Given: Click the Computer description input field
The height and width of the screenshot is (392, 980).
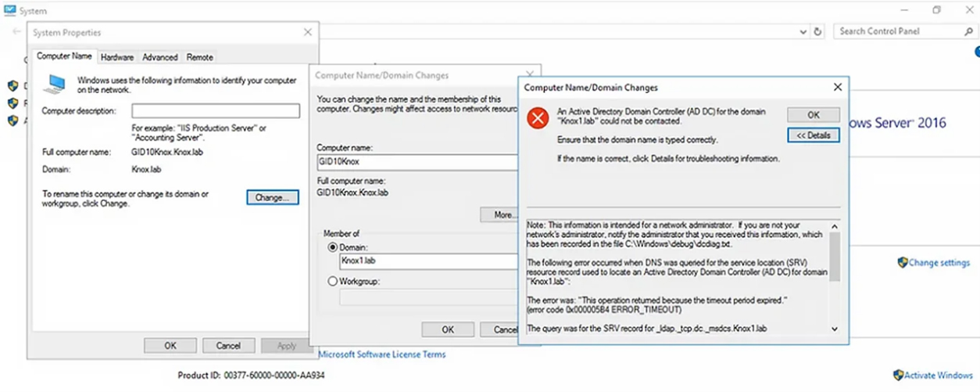Looking at the screenshot, I should point(216,111).
